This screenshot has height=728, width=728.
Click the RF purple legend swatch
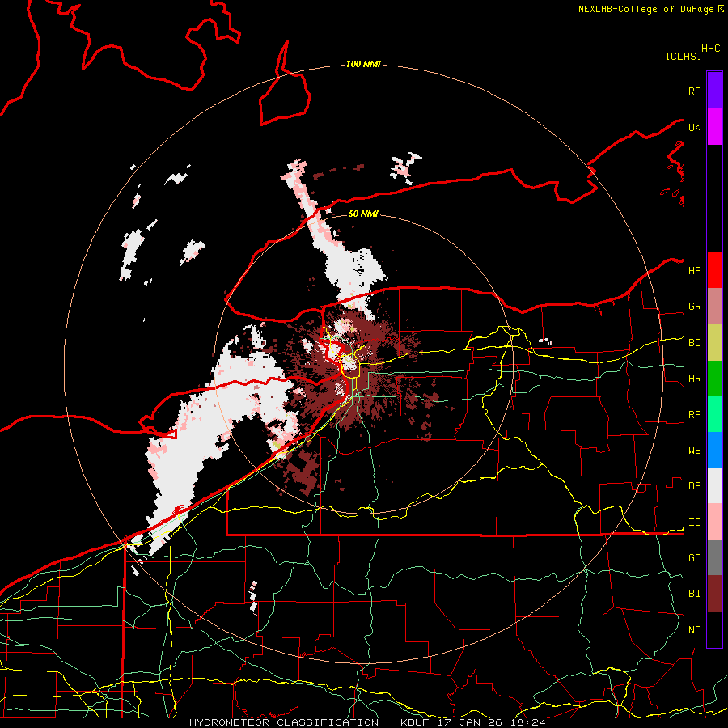[x=714, y=91]
